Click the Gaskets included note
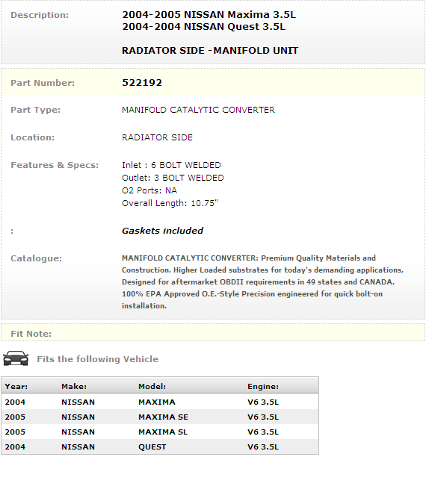 162,231
